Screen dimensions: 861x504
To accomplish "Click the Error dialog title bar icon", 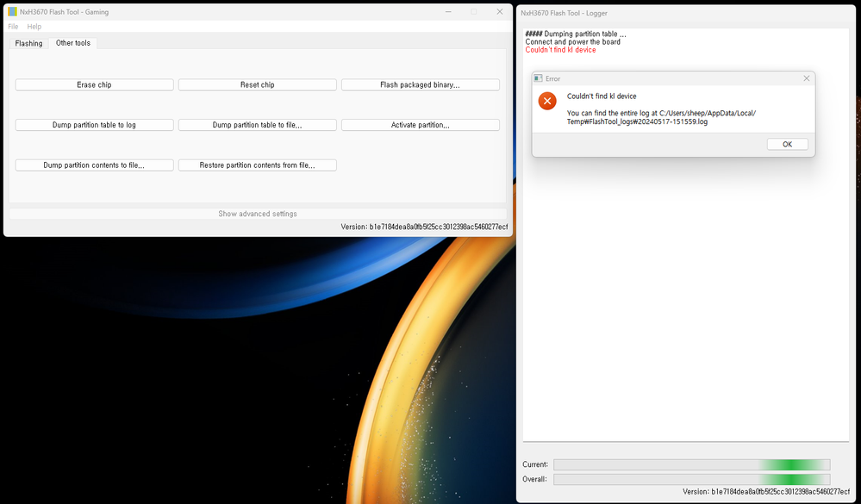I will [x=536, y=78].
